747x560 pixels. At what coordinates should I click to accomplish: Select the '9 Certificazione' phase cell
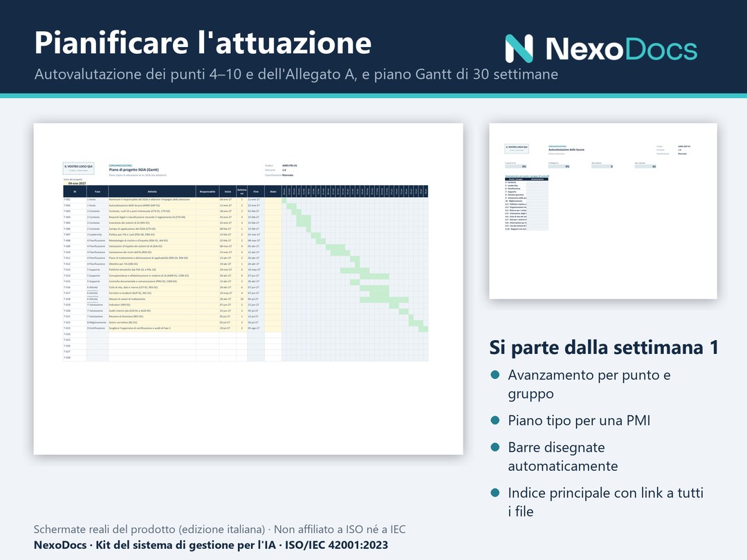click(98, 328)
